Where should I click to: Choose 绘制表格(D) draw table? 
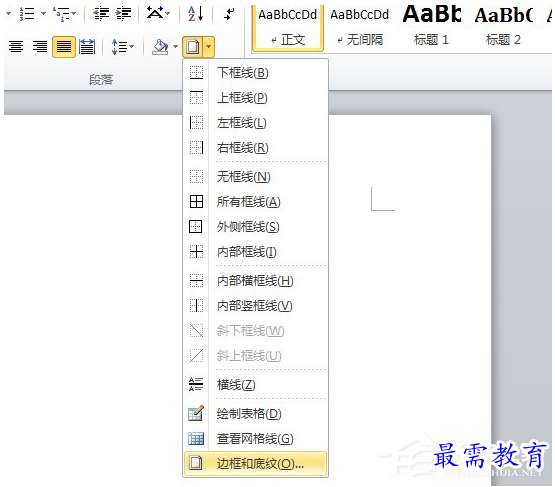(256, 413)
